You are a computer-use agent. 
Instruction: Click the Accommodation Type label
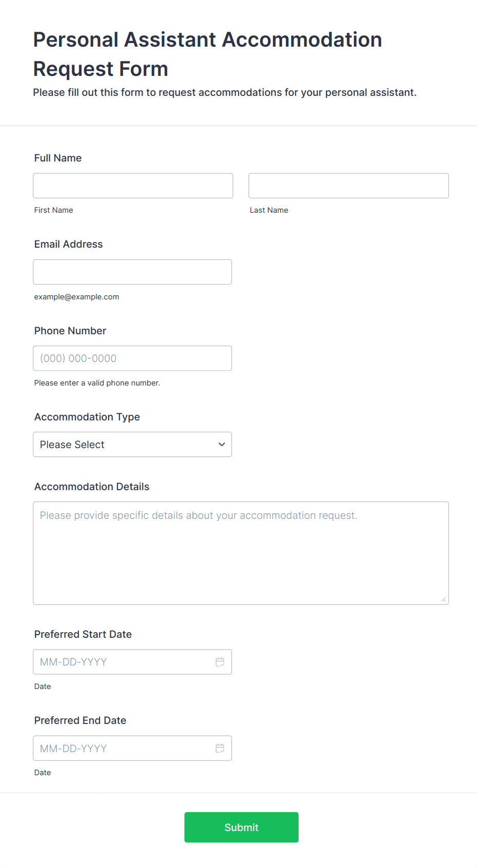click(x=87, y=417)
